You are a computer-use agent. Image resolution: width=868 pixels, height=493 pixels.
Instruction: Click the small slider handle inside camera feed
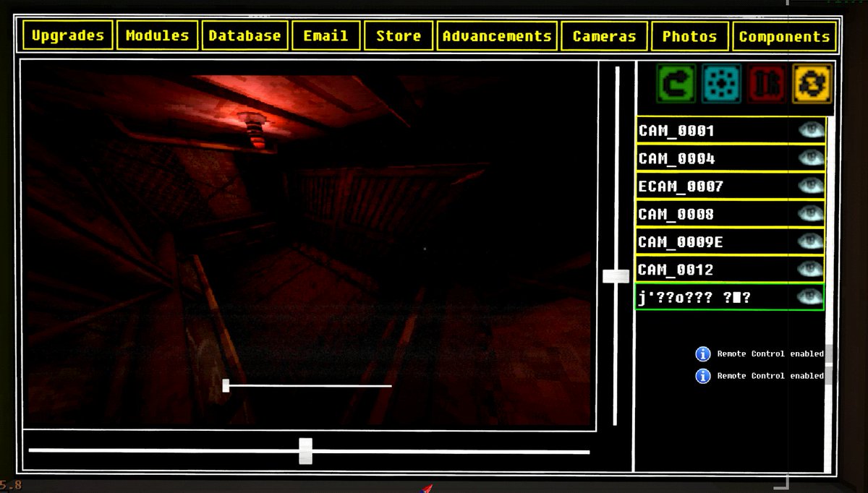click(x=226, y=386)
